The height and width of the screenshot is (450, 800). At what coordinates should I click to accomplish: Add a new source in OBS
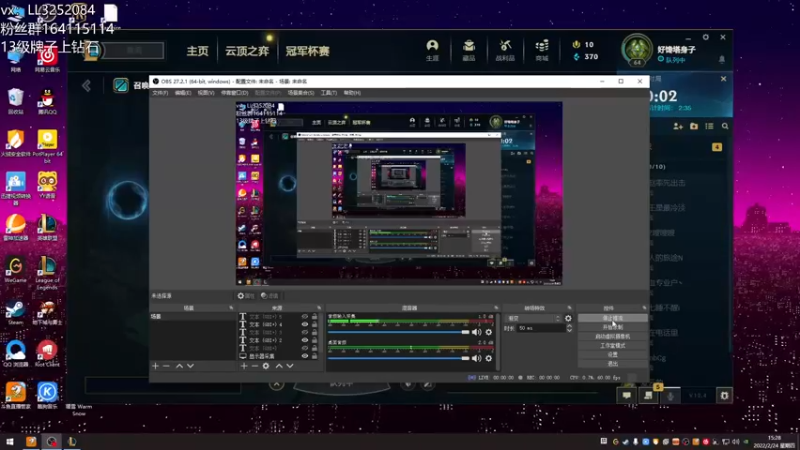tap(243, 366)
